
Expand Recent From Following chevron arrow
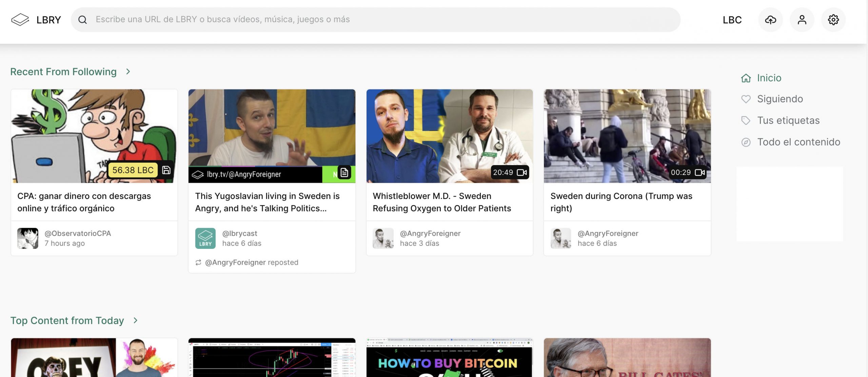(128, 72)
